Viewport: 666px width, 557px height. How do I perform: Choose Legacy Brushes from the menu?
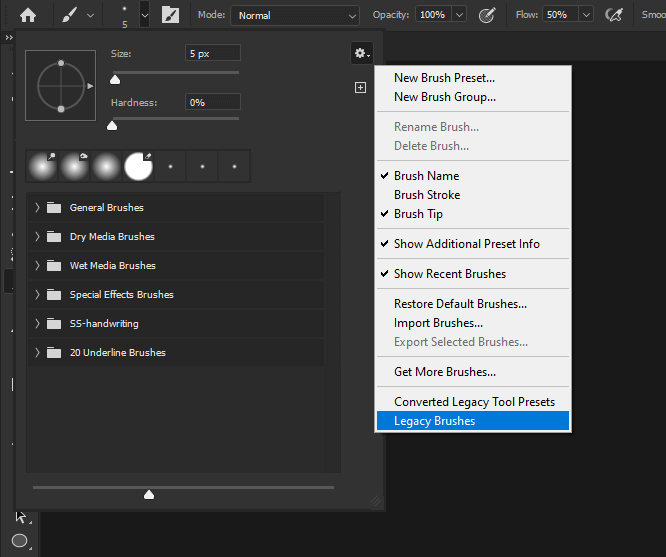click(434, 421)
